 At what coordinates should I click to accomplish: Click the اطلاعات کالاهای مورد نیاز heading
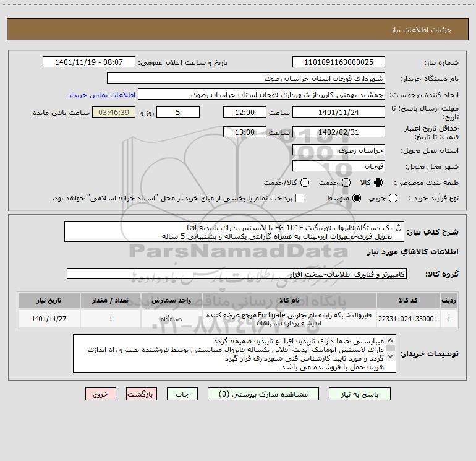click(413, 252)
